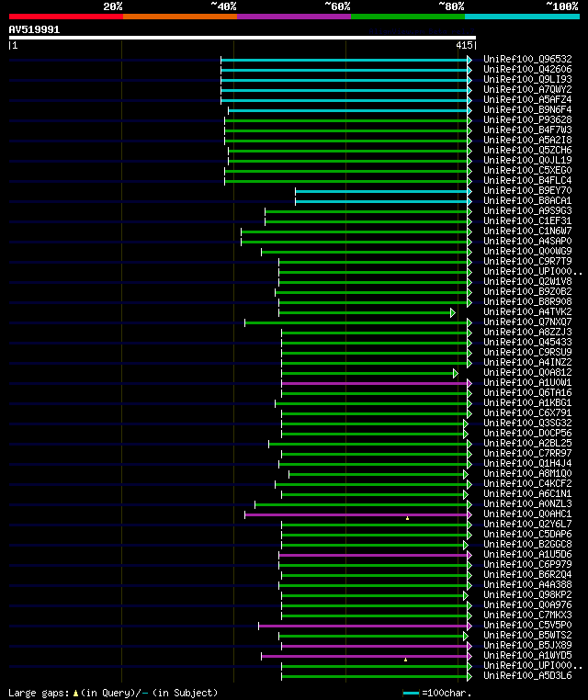Select the UniRef100_Q6TA16 label
The image size is (588, 700).
click(527, 393)
